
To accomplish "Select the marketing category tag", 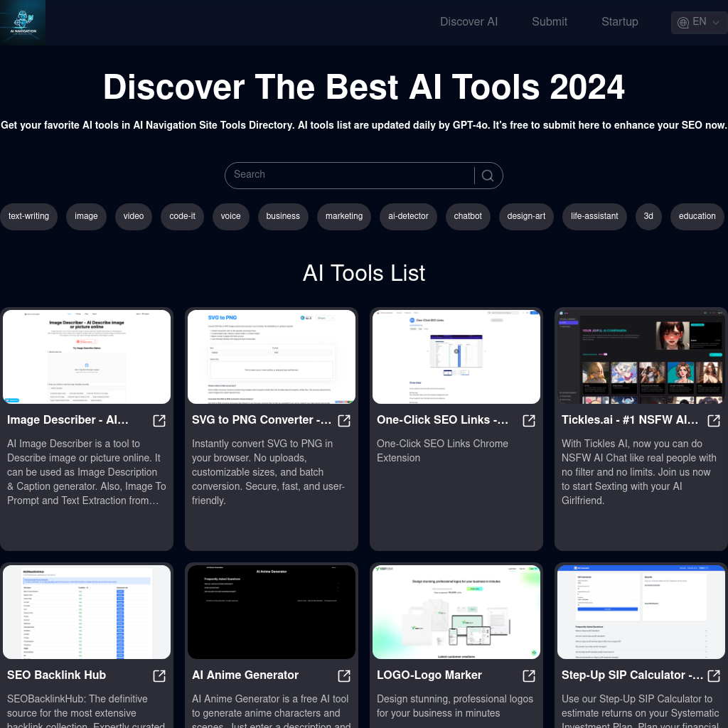I will 344,216.
